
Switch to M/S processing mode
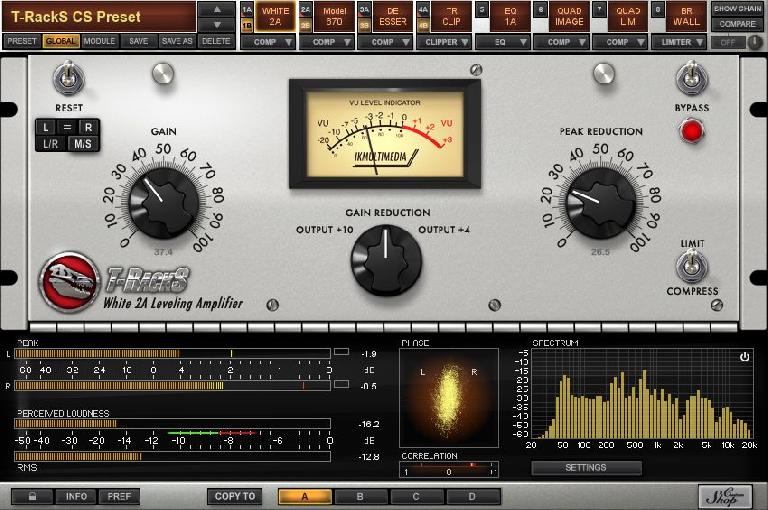(83, 144)
